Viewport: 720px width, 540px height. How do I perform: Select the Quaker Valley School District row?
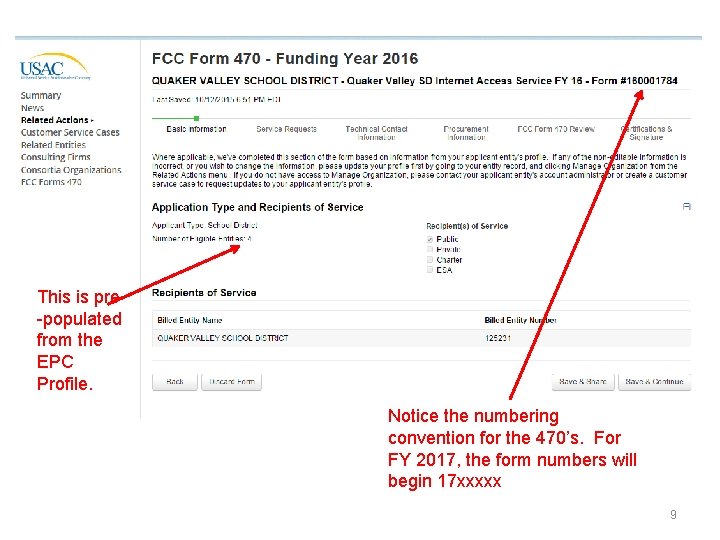421,338
